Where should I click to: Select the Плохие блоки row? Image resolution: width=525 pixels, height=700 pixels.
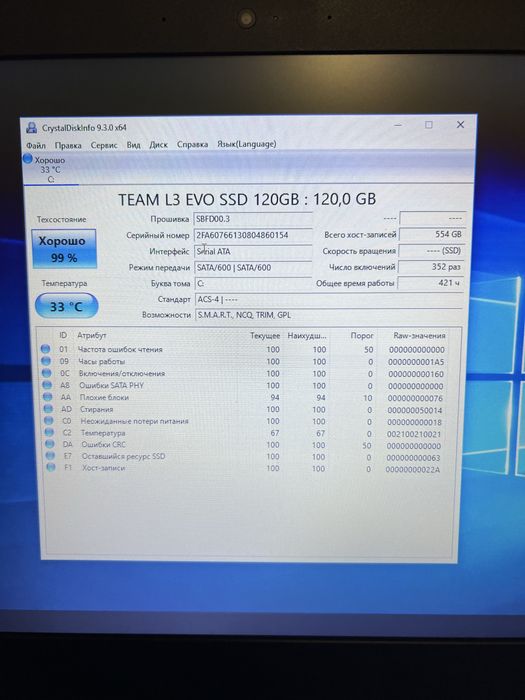(243, 397)
